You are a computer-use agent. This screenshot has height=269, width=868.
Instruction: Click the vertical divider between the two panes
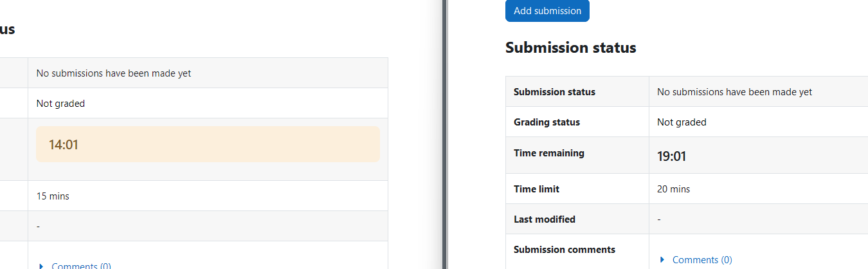coord(444,134)
